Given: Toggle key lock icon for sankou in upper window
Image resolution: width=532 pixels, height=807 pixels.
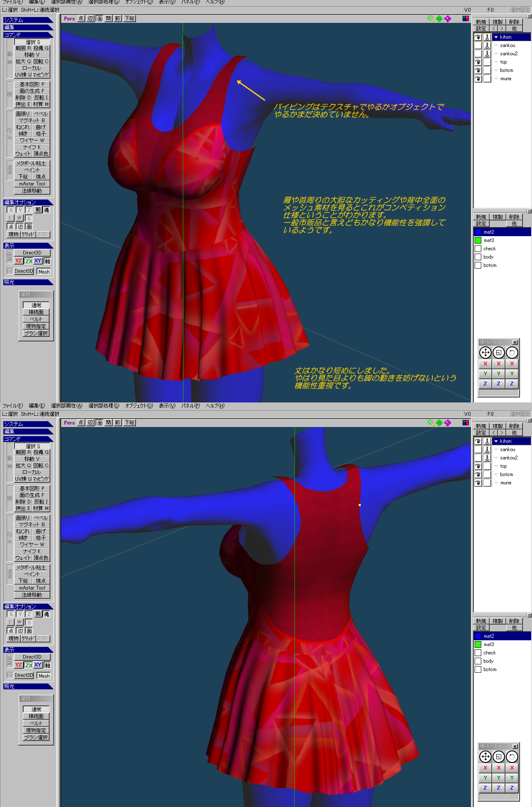Looking at the screenshot, I should point(487,45).
